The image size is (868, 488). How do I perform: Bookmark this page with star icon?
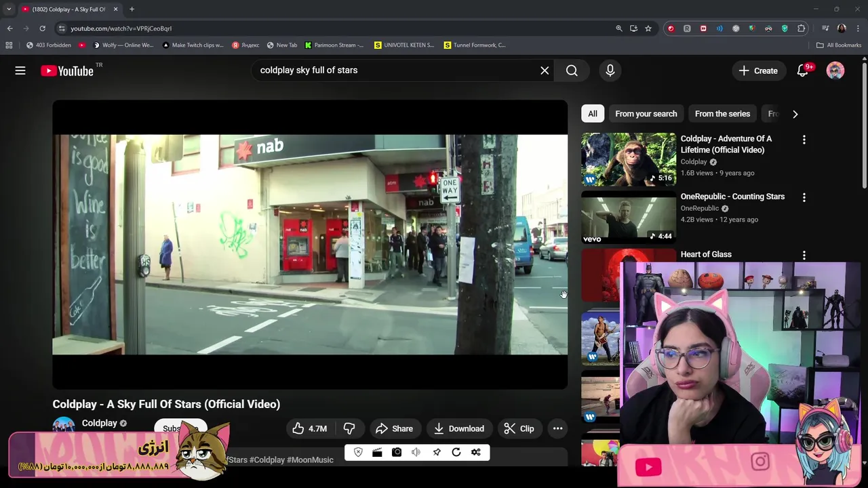coord(648,28)
